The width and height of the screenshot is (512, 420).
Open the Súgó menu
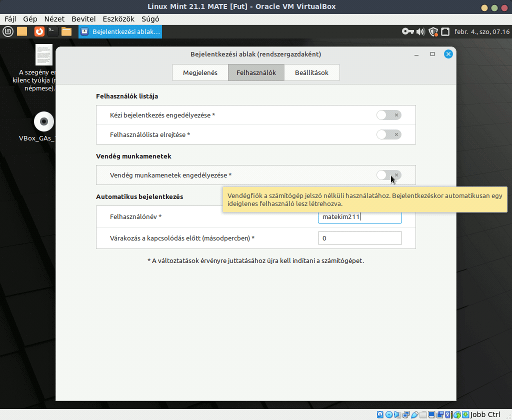pyautogui.click(x=150, y=19)
